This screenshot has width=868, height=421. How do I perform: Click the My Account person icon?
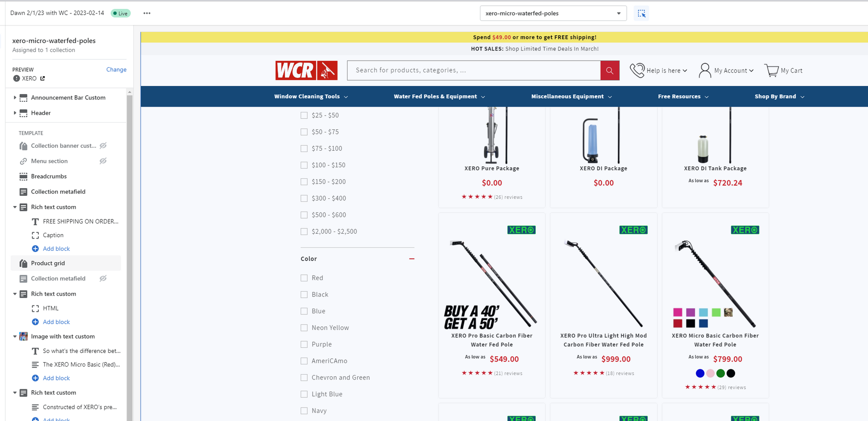705,70
